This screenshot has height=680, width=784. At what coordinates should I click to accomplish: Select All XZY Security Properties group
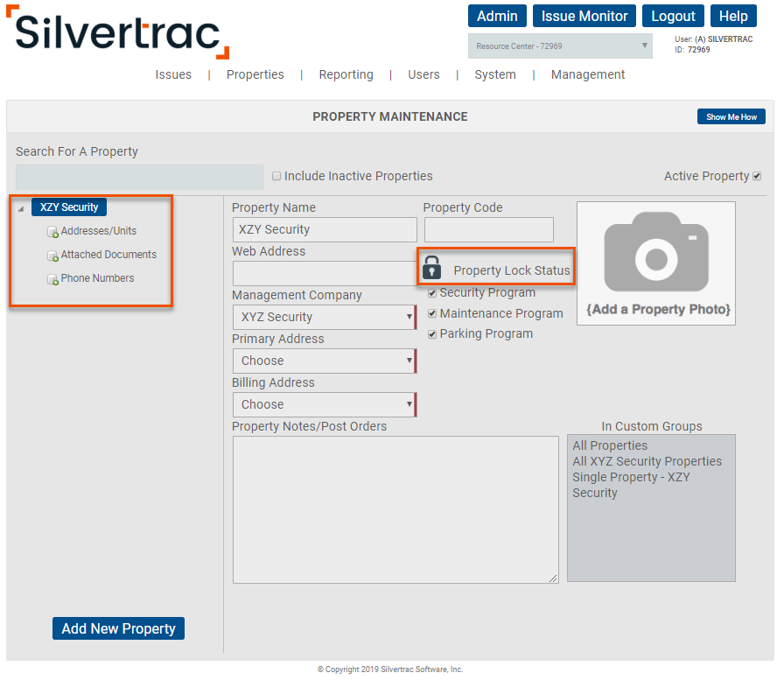[647, 461]
